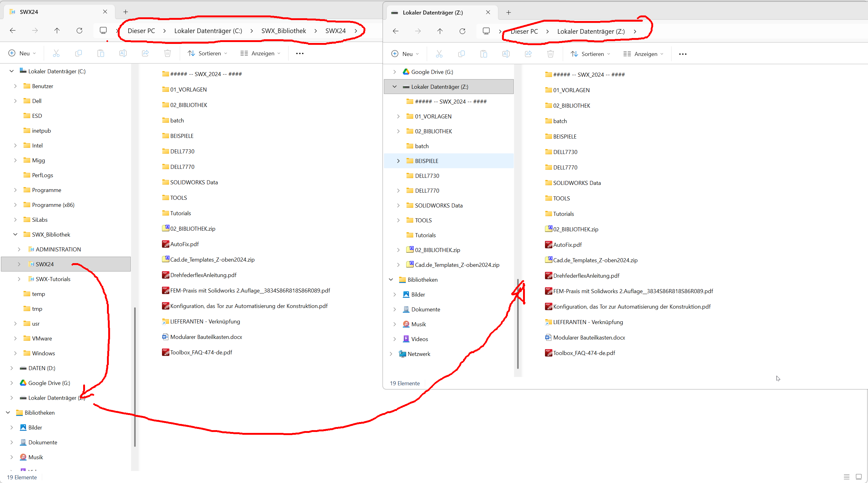Screen dimensions: 868x483
Task: Refresh the right Z: window
Action: tap(462, 31)
